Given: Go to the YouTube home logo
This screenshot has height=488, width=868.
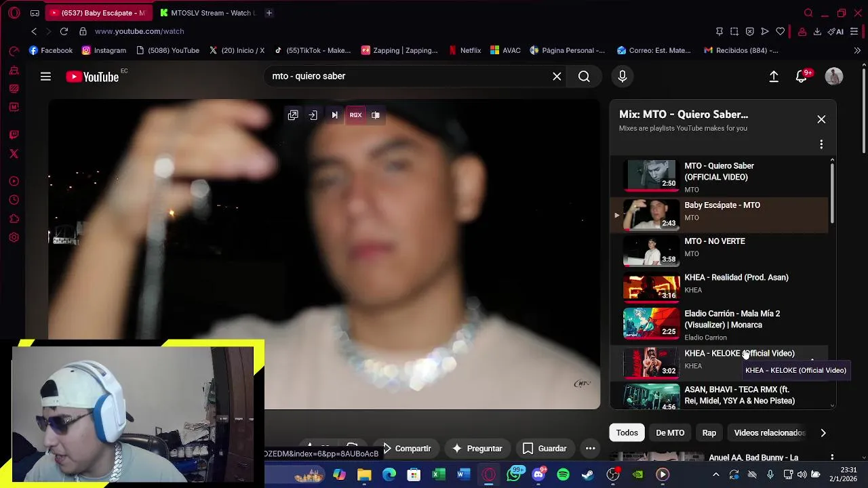Looking at the screenshot, I should coord(92,77).
